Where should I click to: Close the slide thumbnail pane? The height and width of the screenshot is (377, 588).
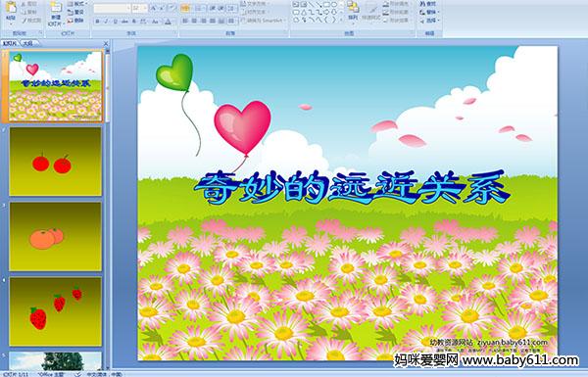[x=106, y=43]
